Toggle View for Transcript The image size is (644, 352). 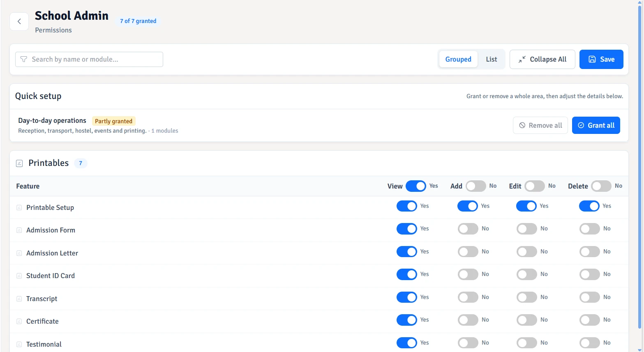point(407,297)
